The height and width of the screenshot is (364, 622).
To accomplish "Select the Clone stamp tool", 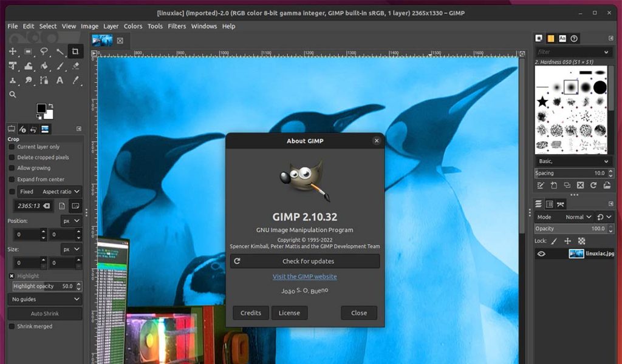I will pyautogui.click(x=13, y=81).
